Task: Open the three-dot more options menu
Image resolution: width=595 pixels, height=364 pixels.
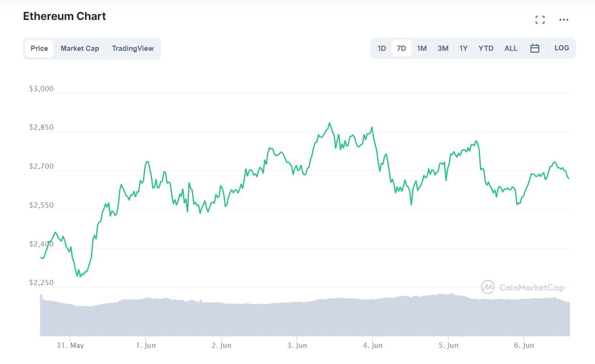Action: tap(564, 19)
